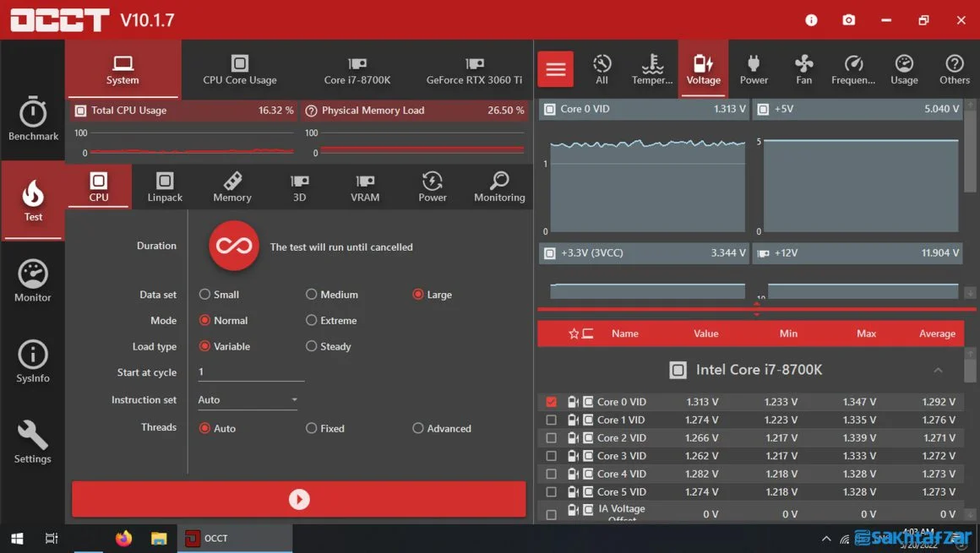Uncheck Core 0 VID checkbox
This screenshot has width=980, height=553.
[x=551, y=402]
